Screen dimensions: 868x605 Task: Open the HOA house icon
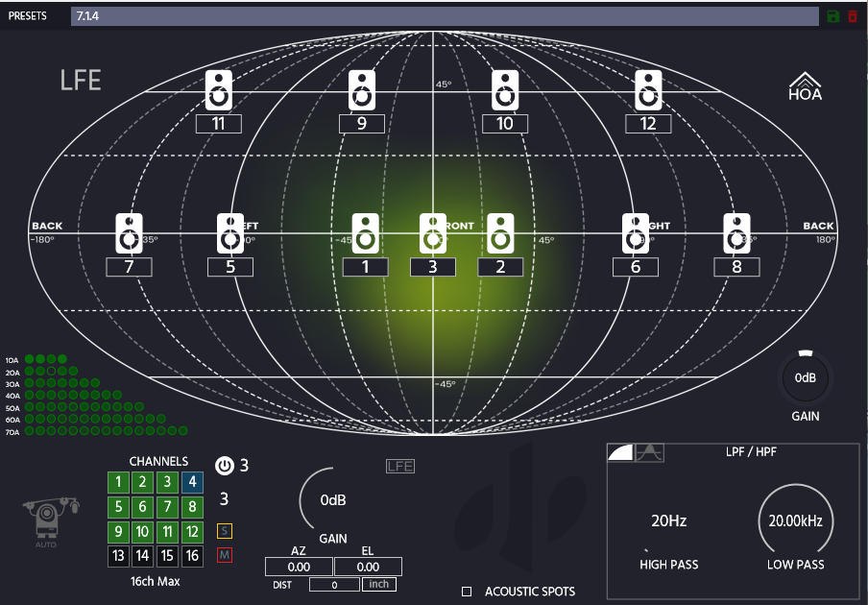(805, 86)
